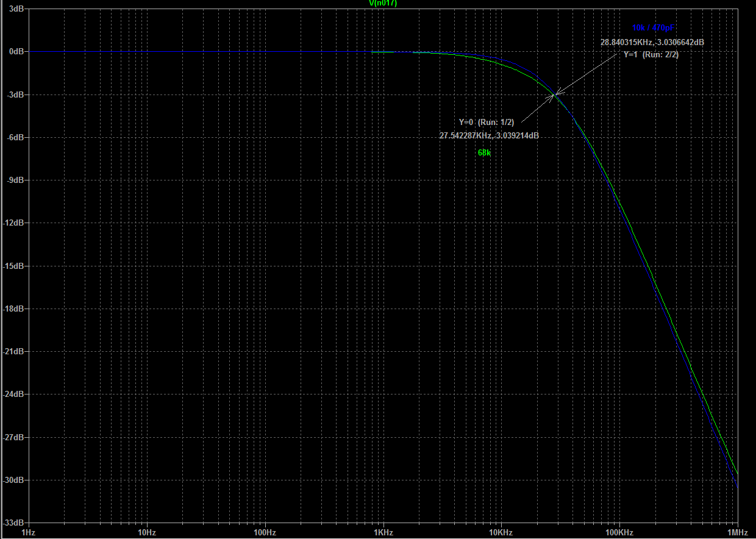
Task: Click the 'Y=1 (Run: 2/2)' label
Action: 651,54
